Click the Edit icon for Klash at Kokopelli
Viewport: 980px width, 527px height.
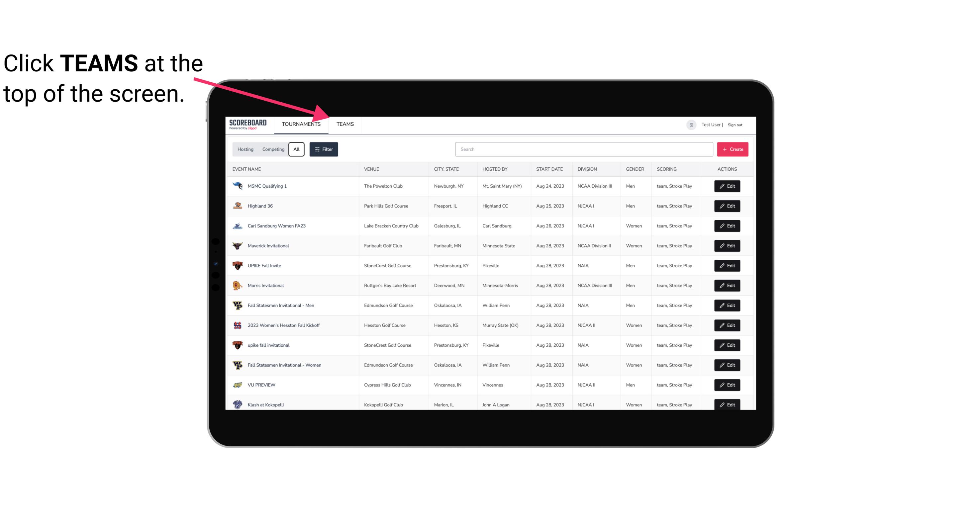tap(728, 404)
